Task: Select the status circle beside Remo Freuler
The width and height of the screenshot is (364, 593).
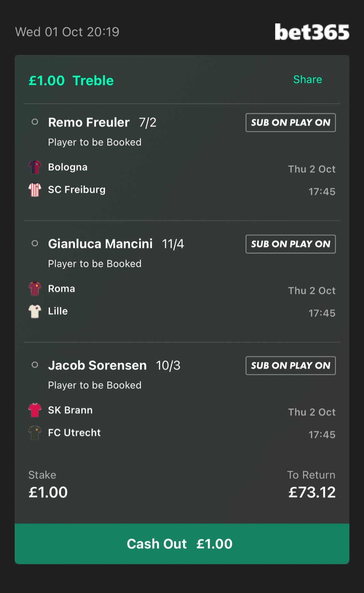Action: click(x=35, y=122)
